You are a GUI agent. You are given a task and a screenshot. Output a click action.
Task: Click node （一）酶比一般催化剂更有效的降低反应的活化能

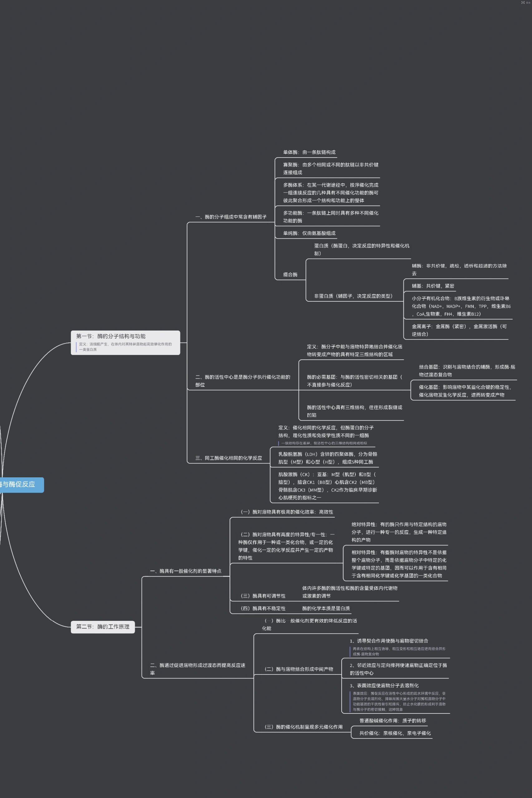(310, 624)
